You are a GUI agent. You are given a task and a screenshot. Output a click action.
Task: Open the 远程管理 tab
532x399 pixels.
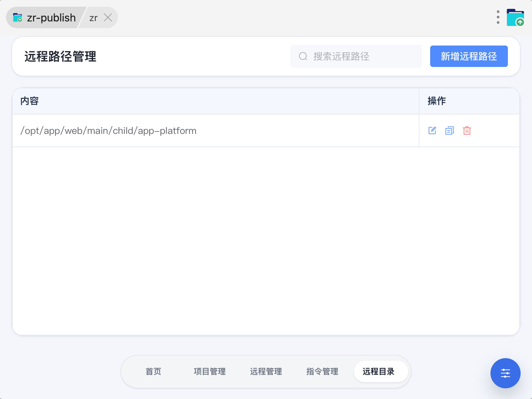pyautogui.click(x=266, y=372)
